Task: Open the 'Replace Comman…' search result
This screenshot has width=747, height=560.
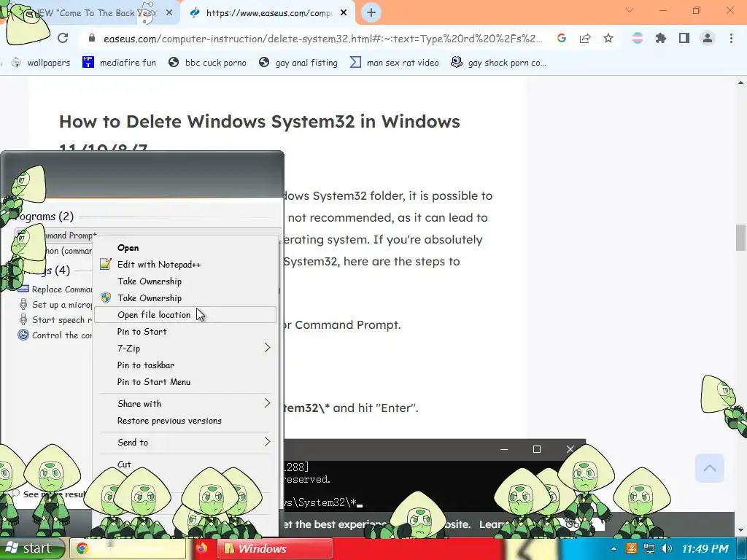Action: (x=54, y=289)
